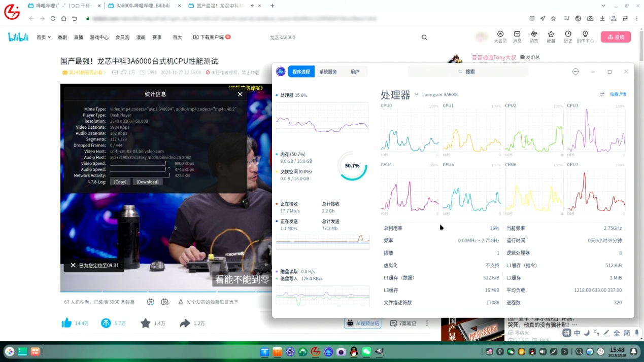Image resolution: width=644 pixels, height=362 pixels.
Task: Favorite the video with the star icon
Action: [146, 323]
